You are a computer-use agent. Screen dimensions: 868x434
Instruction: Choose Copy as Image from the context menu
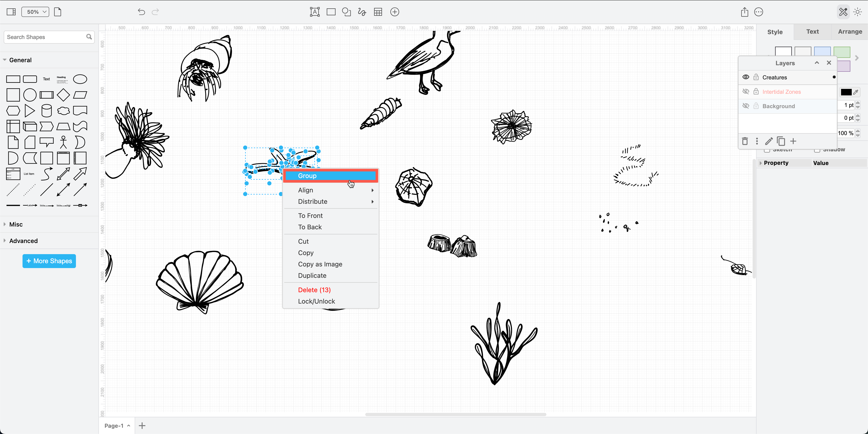tap(320, 264)
